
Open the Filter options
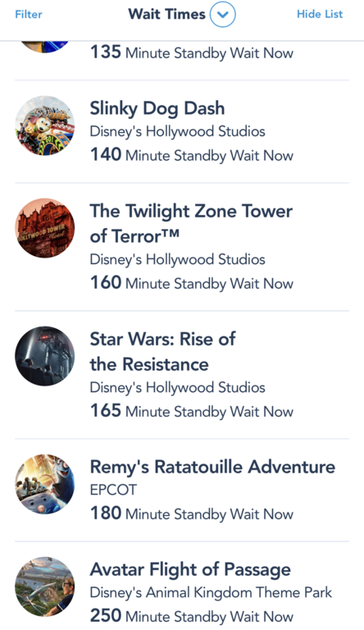[29, 15]
